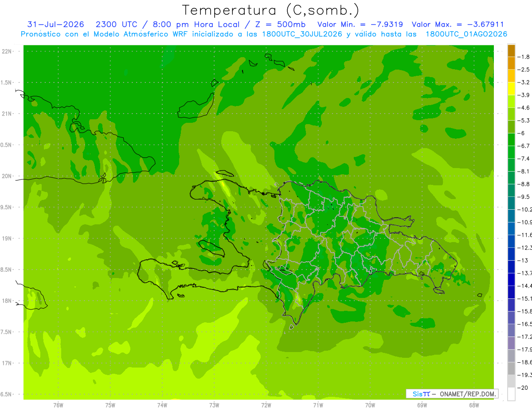Click the '17N' latitude label
Image resolution: width=532 pixels, height=411 pixels.
coord(7,363)
